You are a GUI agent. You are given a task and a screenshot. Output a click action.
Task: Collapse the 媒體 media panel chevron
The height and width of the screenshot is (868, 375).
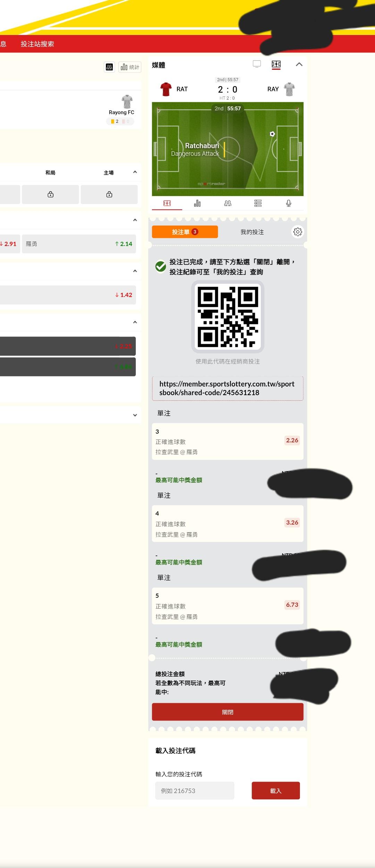(299, 64)
